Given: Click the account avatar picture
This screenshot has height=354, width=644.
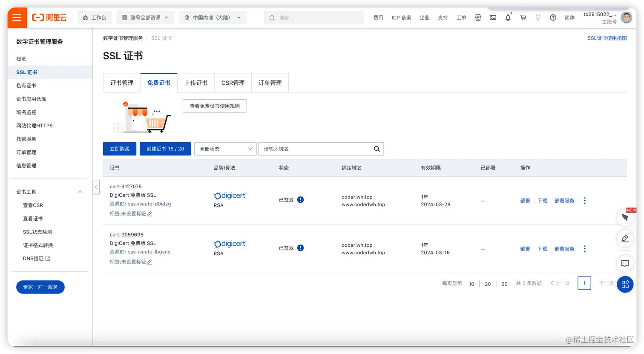Looking at the screenshot, I should (626, 17).
